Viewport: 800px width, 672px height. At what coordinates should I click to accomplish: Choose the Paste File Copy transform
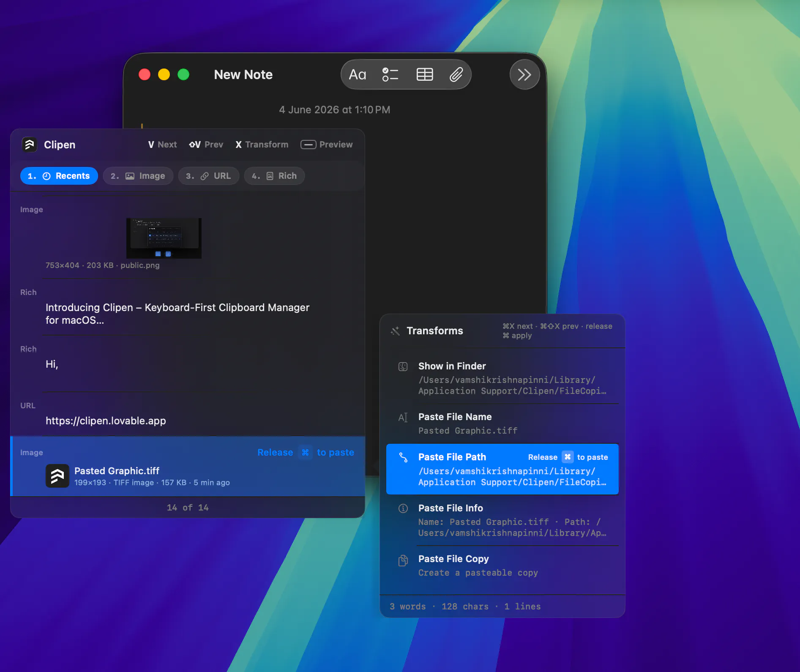[x=502, y=565]
